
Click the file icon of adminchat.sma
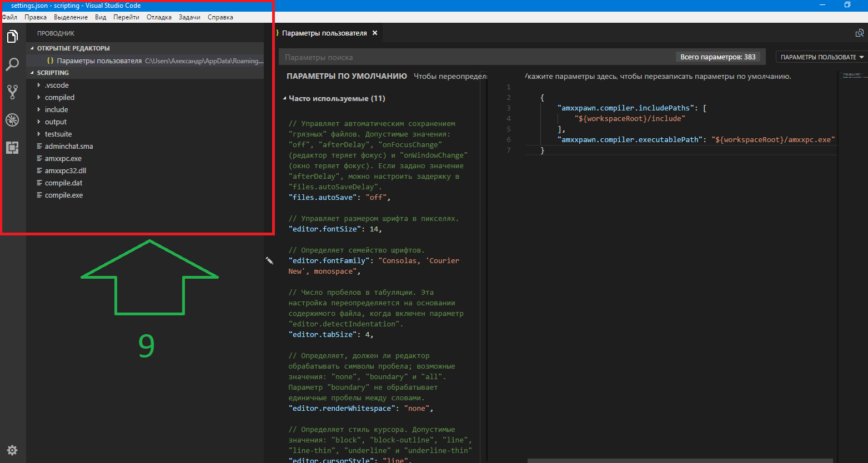[x=39, y=147]
